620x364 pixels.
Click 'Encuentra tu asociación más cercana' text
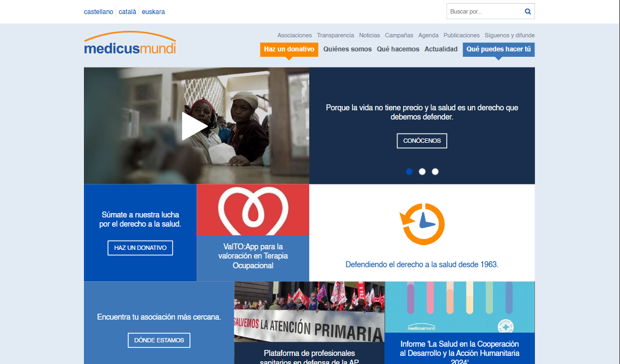[x=159, y=317]
